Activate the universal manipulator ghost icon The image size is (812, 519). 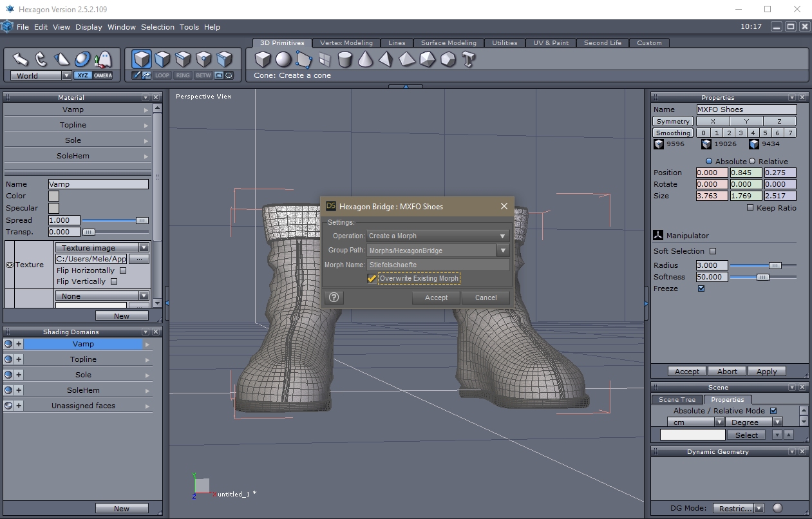point(103,60)
